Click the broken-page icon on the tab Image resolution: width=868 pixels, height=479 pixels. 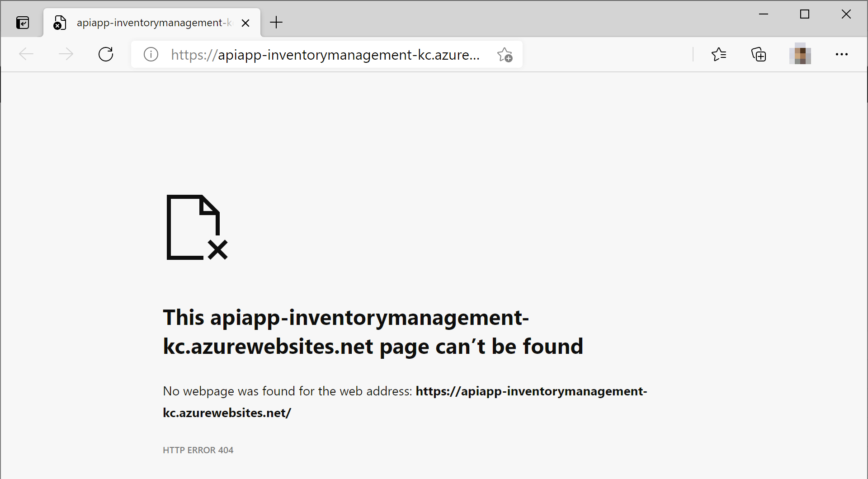coord(59,23)
